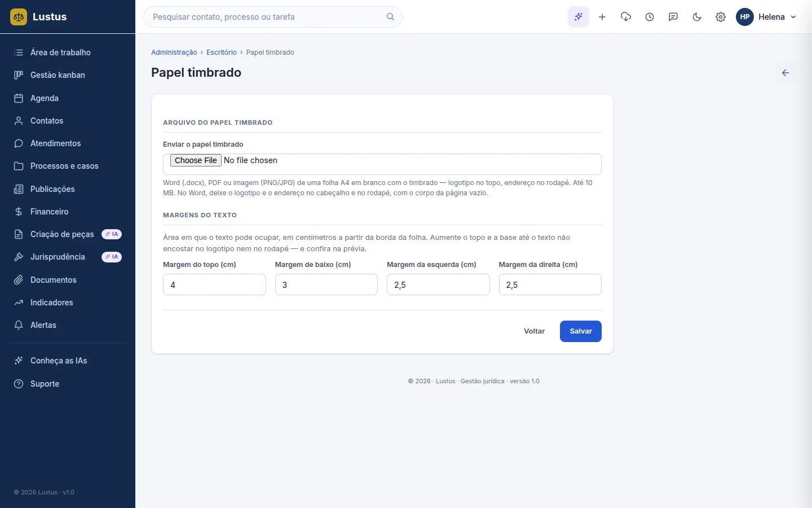Click the Alertas bell icon
Viewport: 812px width, 508px height.
click(19, 325)
